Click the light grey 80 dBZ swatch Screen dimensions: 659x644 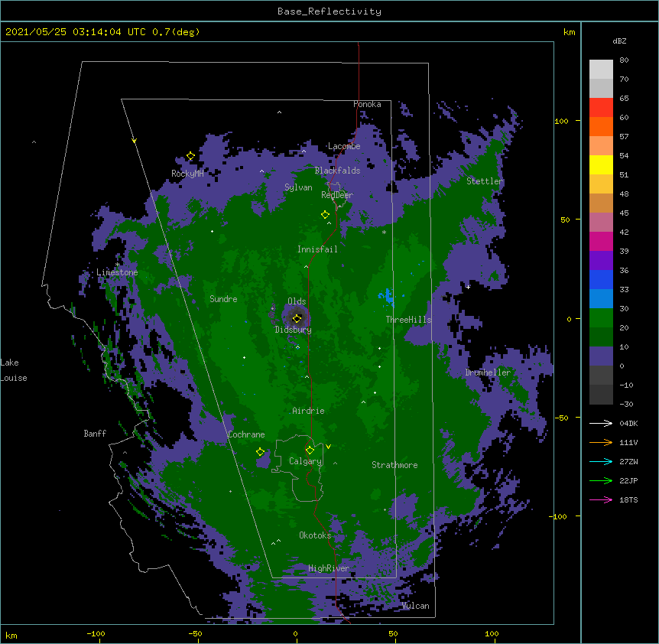(x=601, y=70)
